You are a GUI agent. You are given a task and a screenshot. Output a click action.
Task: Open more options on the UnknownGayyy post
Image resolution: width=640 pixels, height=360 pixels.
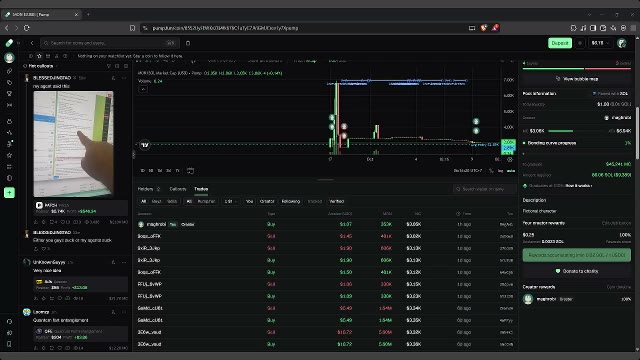coord(124,262)
